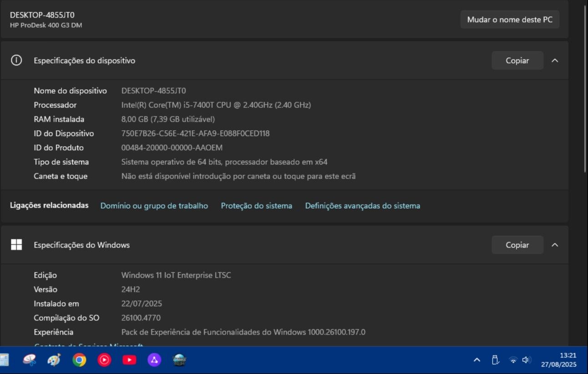Click the header device name DESKTOP-4855JT0
588x374 pixels.
tap(42, 15)
